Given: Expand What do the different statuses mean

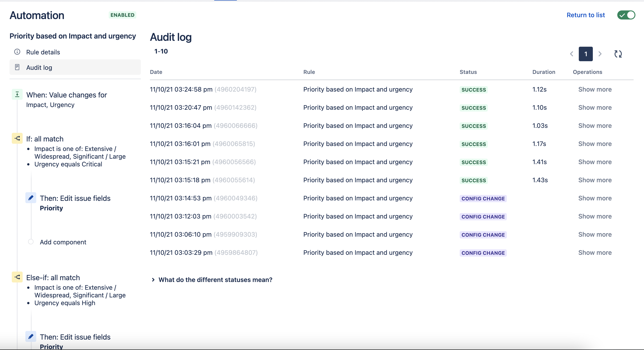Looking at the screenshot, I should [x=212, y=280].
